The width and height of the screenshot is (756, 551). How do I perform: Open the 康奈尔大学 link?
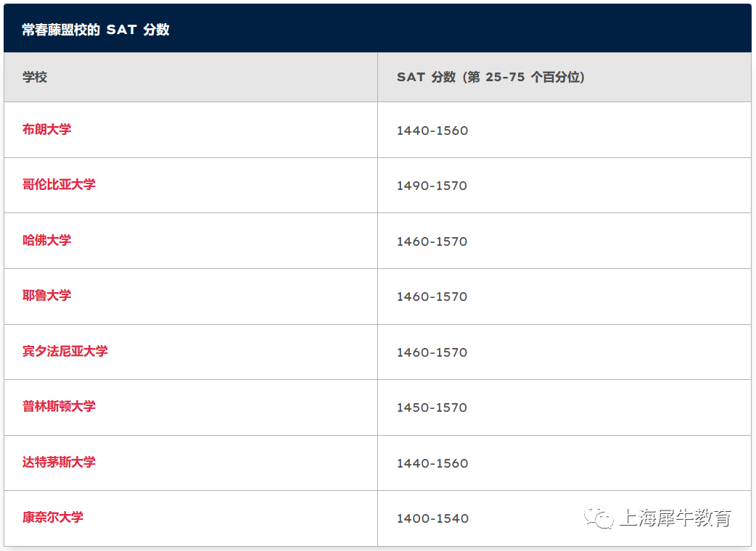pyautogui.click(x=53, y=517)
